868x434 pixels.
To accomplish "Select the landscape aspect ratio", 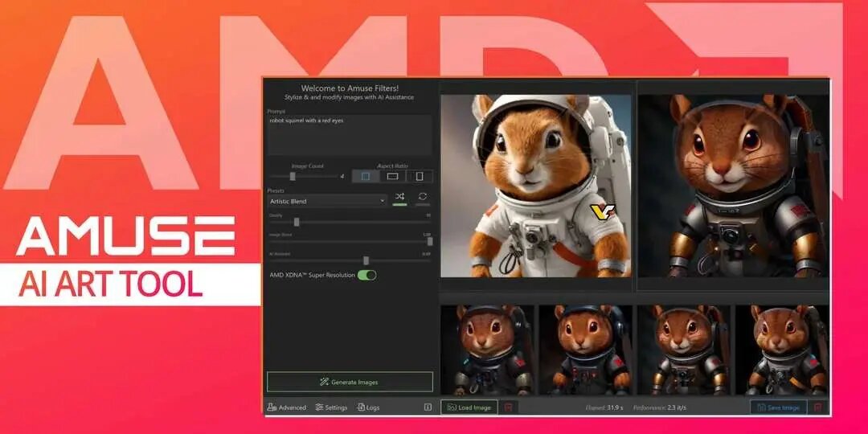I will coord(392,176).
